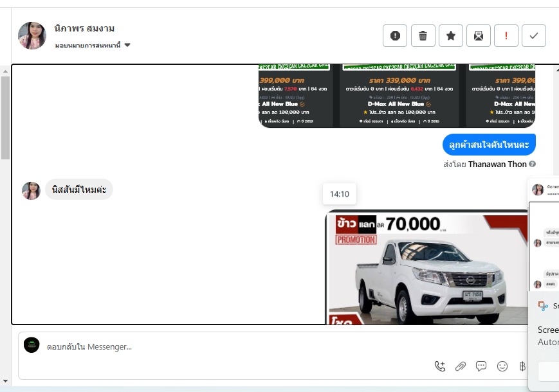Viewport: 559px width, 392px height.
Task: Click the help icon beside Thanawan Thon
Action: coord(532,164)
